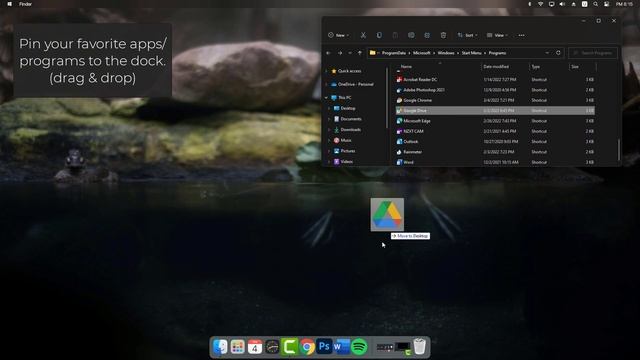Click the volume speaker icon in top bar

[562, 4]
